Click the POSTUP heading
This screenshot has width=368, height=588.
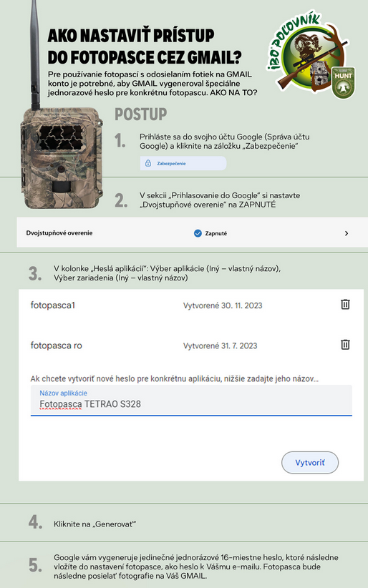141,114
